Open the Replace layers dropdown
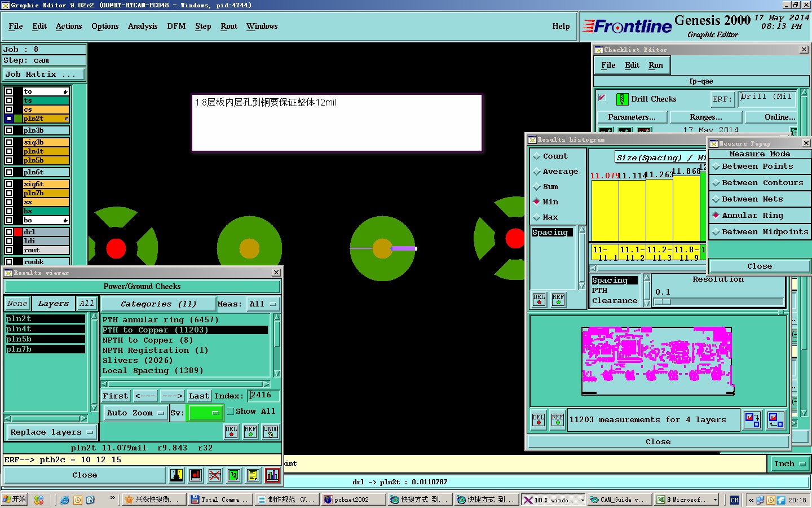The image size is (812, 508). point(51,432)
